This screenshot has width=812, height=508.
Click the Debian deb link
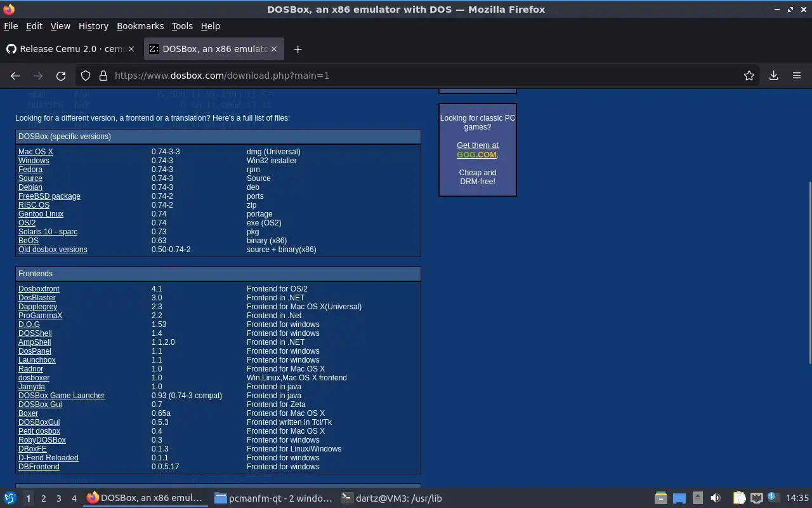point(30,187)
